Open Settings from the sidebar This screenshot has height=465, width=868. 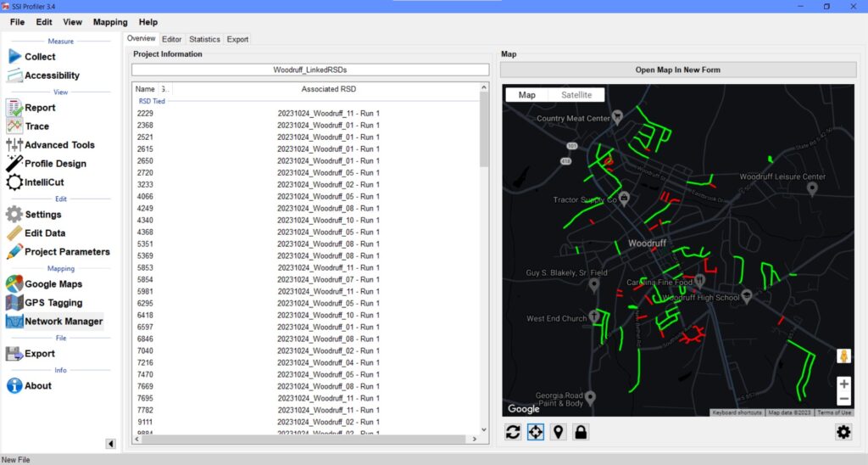pyautogui.click(x=34, y=215)
